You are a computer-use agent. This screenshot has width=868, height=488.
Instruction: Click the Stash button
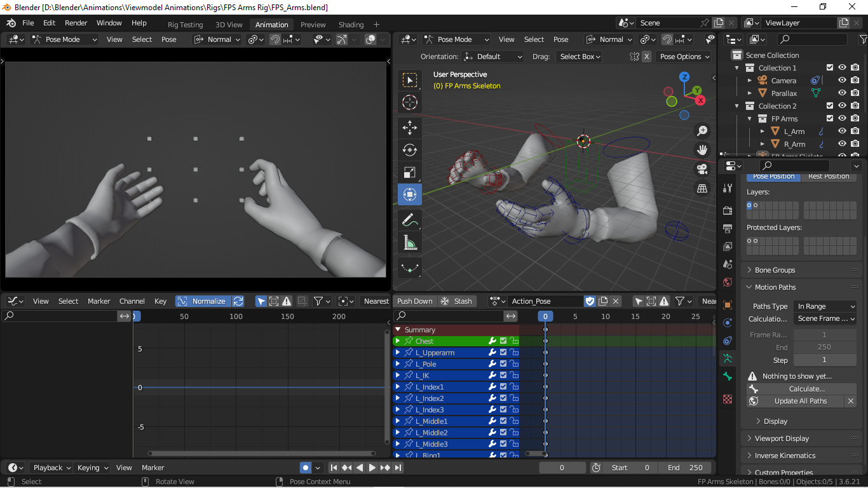click(456, 301)
